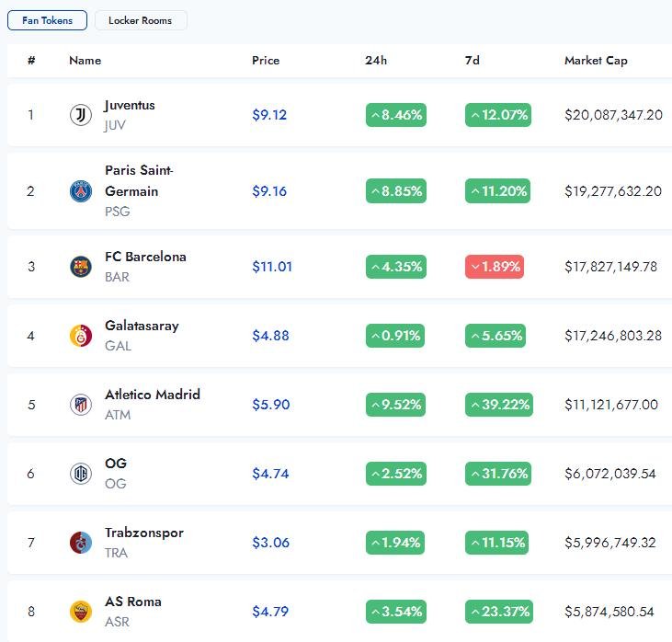672x642 pixels.
Task: Click the AS Roma 24h badge 3.54%
Action: pyautogui.click(x=396, y=612)
